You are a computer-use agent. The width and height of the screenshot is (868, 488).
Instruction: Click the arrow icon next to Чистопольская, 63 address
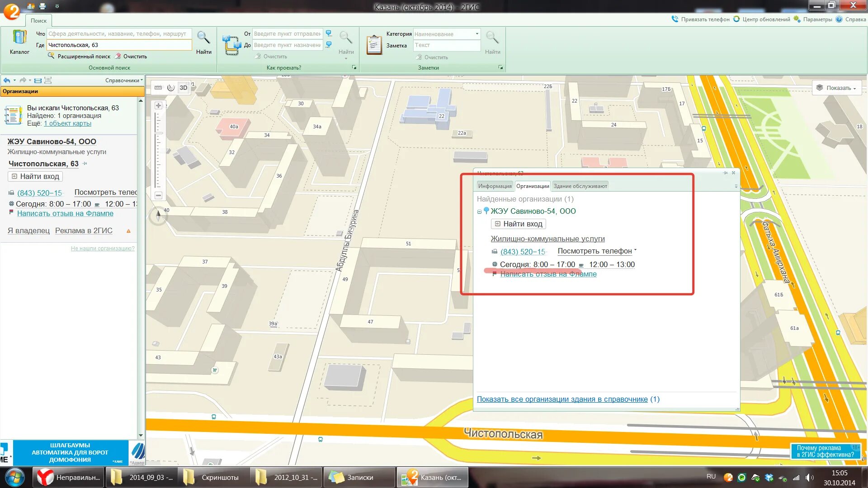coord(85,164)
